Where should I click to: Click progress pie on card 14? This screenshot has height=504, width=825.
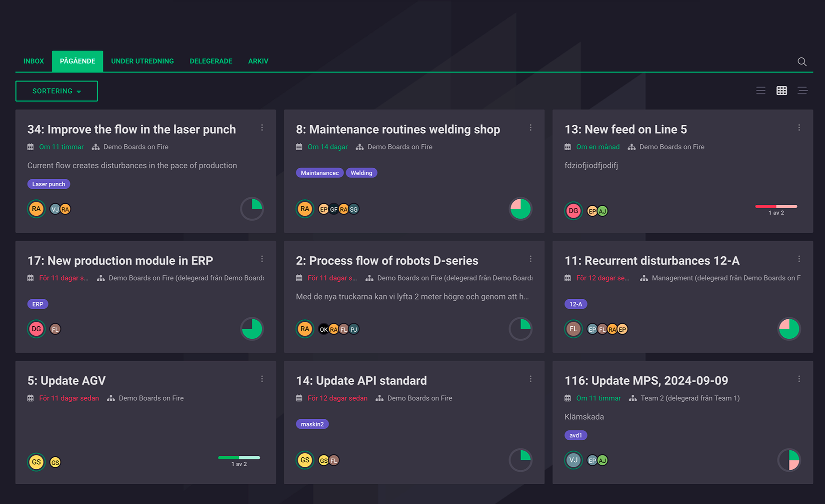click(521, 460)
